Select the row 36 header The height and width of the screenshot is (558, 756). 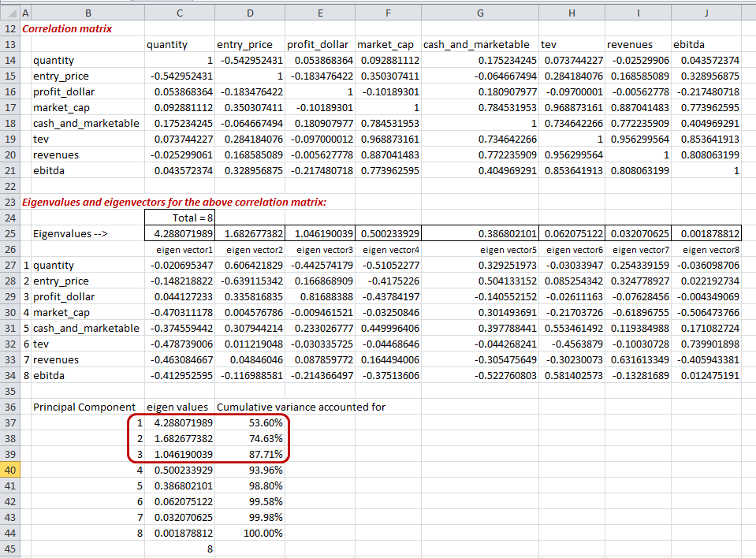[x=9, y=407]
